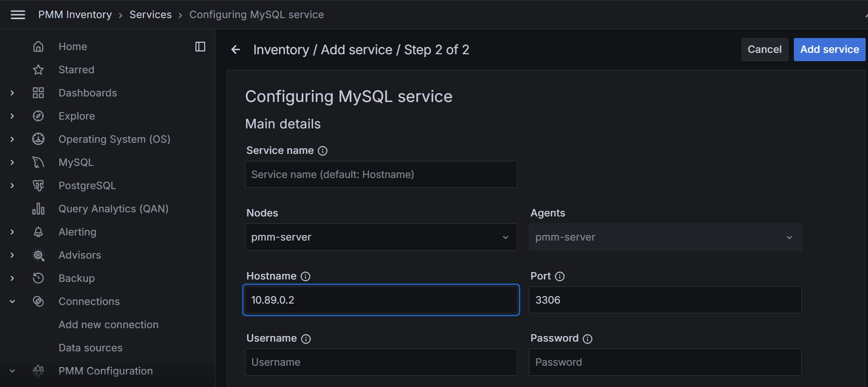
Task: Click the Add service button
Action: 829,49
